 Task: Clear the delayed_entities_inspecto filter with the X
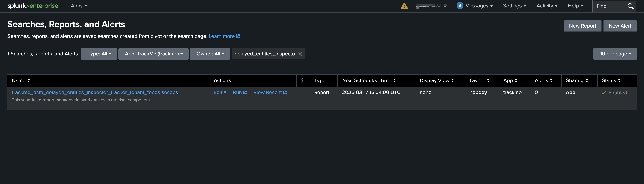(300, 54)
